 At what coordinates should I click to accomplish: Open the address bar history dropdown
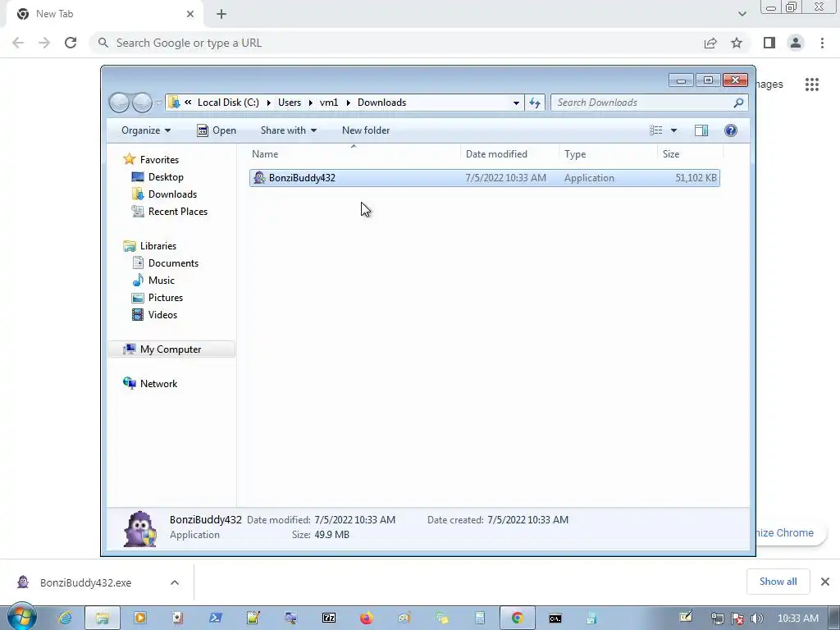tap(516, 103)
